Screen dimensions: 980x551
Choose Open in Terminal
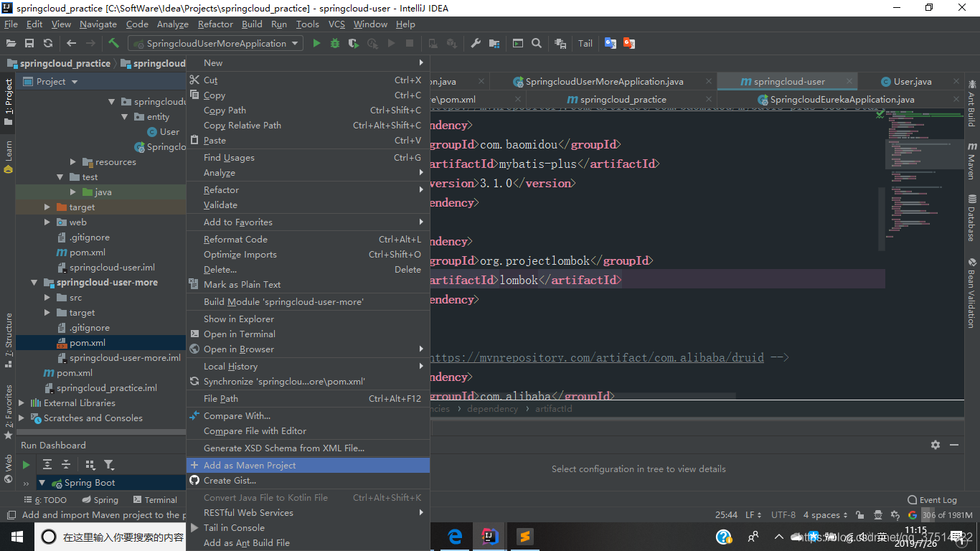[308, 334]
